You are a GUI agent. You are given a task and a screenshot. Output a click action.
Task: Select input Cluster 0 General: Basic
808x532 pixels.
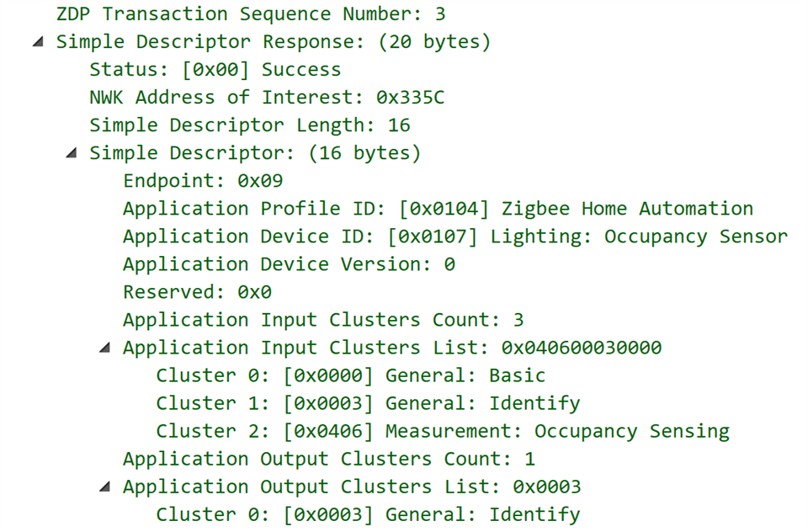(350, 375)
